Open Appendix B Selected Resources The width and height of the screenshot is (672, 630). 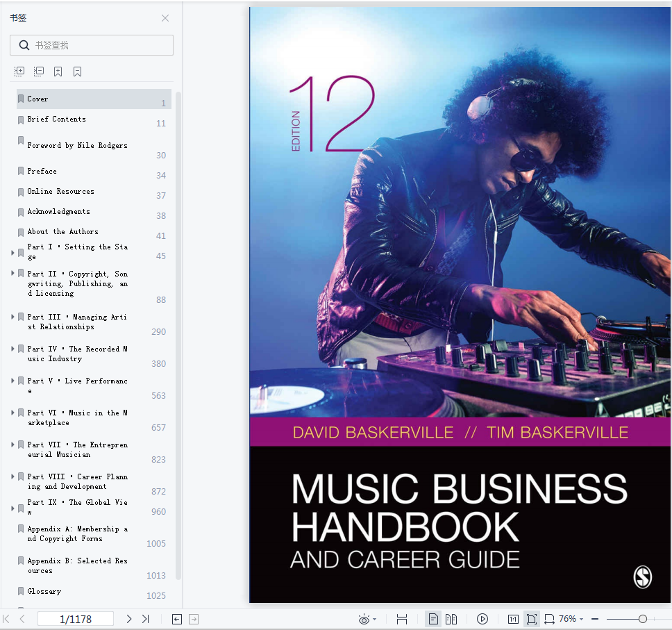tap(78, 565)
